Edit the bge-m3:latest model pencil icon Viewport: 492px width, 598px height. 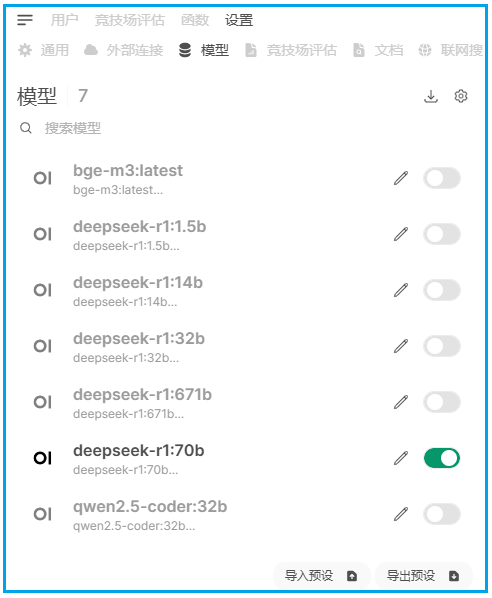point(401,178)
